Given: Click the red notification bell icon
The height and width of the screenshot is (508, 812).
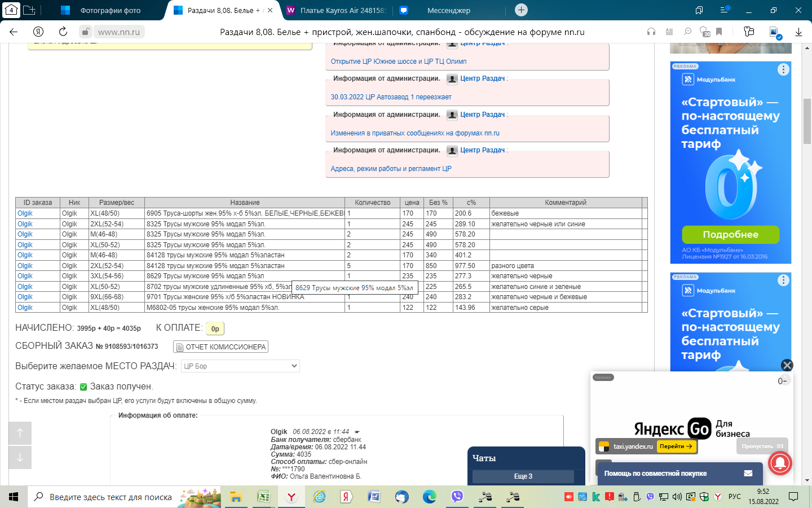Looking at the screenshot, I should point(780,463).
